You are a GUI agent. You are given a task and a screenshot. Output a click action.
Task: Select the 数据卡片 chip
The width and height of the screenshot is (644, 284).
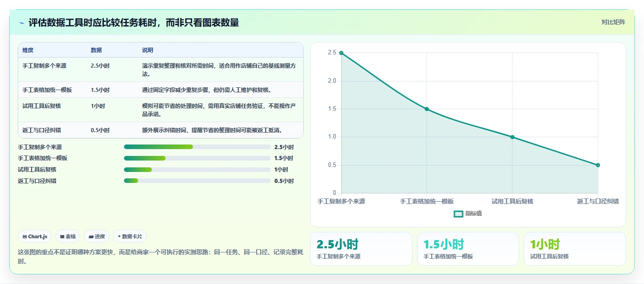130,236
